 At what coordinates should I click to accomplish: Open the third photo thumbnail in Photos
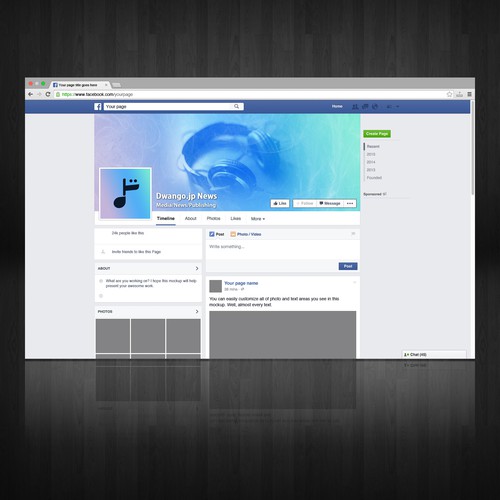coord(183,335)
